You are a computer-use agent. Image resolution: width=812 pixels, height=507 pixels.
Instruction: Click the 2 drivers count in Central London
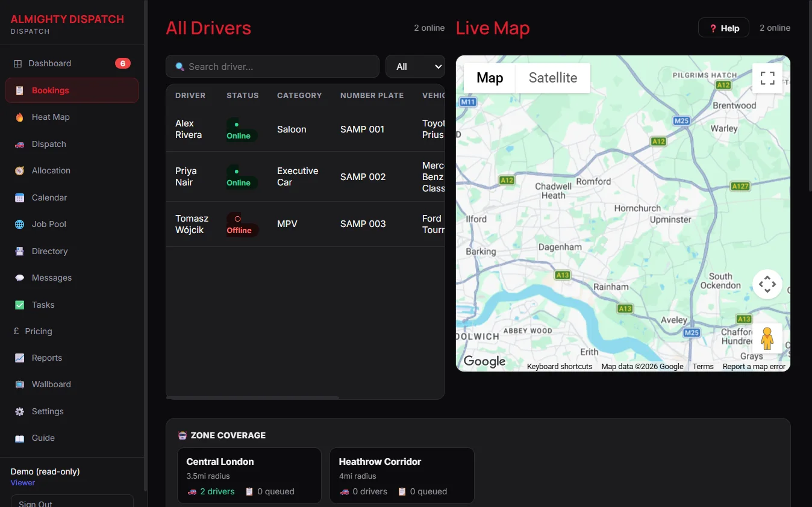coord(217,492)
